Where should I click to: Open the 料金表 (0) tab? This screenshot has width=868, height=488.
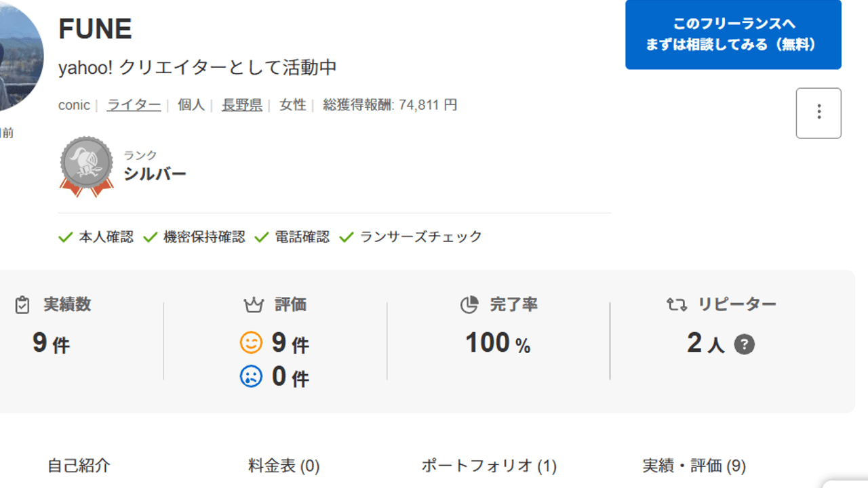tap(283, 466)
